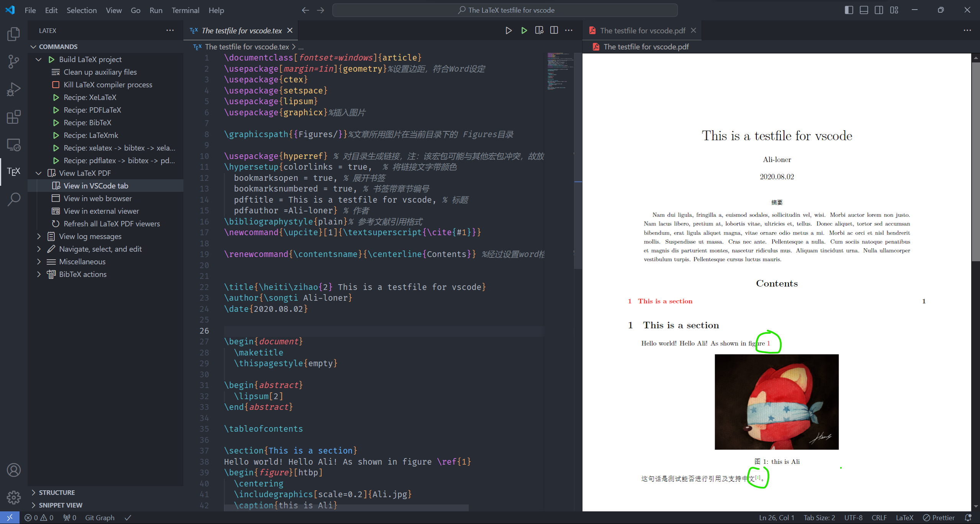Open the Manage gear icon
The height and width of the screenshot is (524, 980).
point(14,497)
